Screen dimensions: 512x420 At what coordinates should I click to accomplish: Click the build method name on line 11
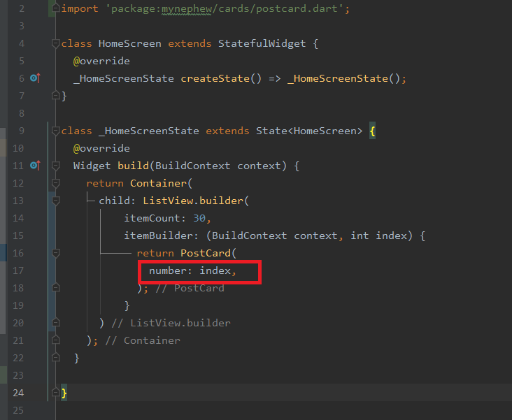click(x=133, y=166)
